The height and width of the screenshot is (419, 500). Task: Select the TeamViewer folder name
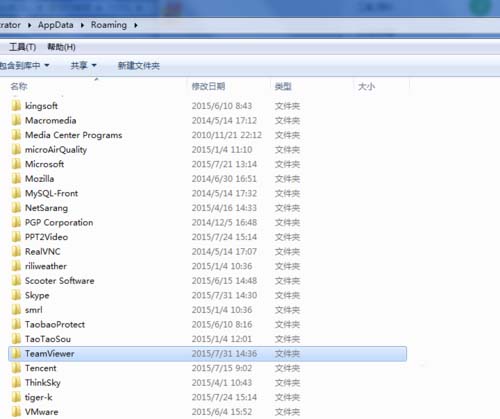[x=50, y=353]
